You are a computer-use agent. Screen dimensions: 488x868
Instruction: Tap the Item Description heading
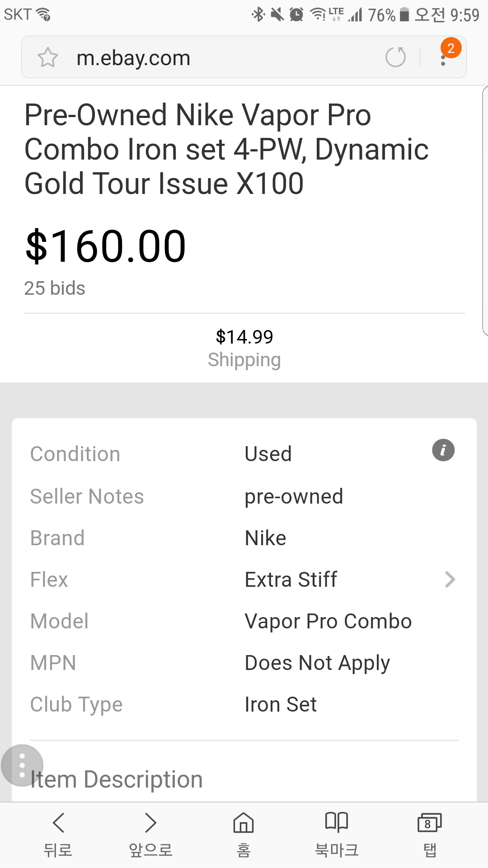[117, 779]
